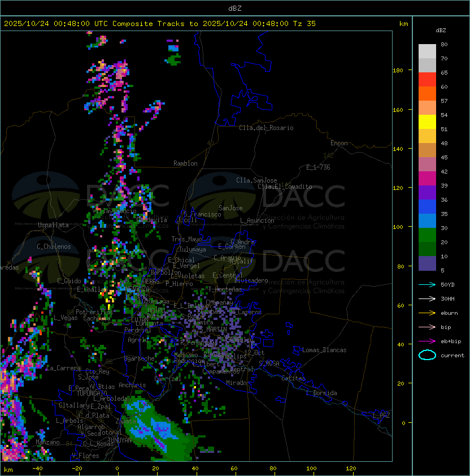This screenshot has height=476, width=470.
Task: Click the 'Ugarteche' map label
Action: point(140,358)
